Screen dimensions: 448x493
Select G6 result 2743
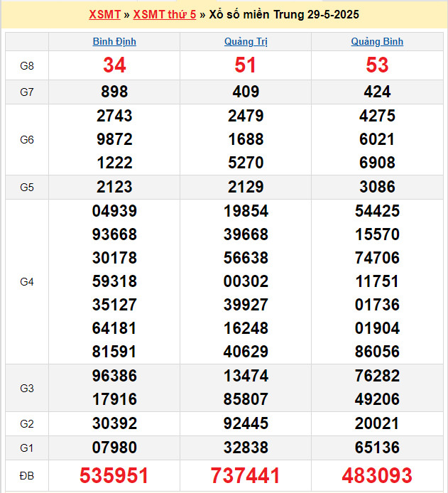114,116
